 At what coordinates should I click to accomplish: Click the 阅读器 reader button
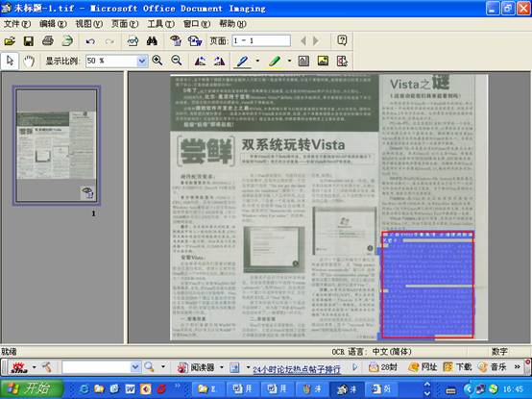pyautogui.click(x=196, y=367)
